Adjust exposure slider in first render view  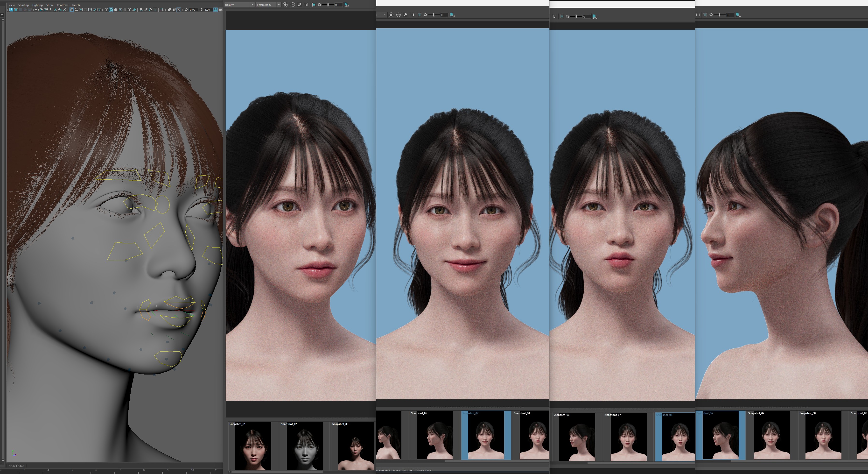click(328, 5)
